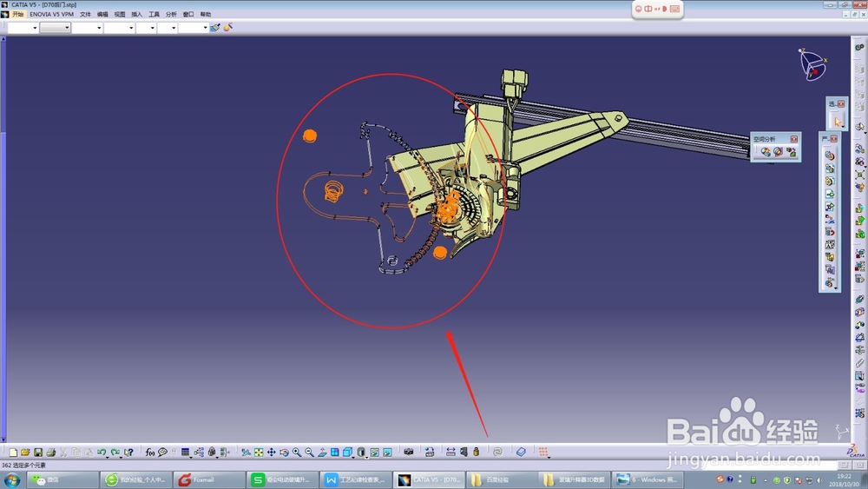The image size is (868, 489).
Task: Click the compass orientation widget
Action: click(812, 65)
